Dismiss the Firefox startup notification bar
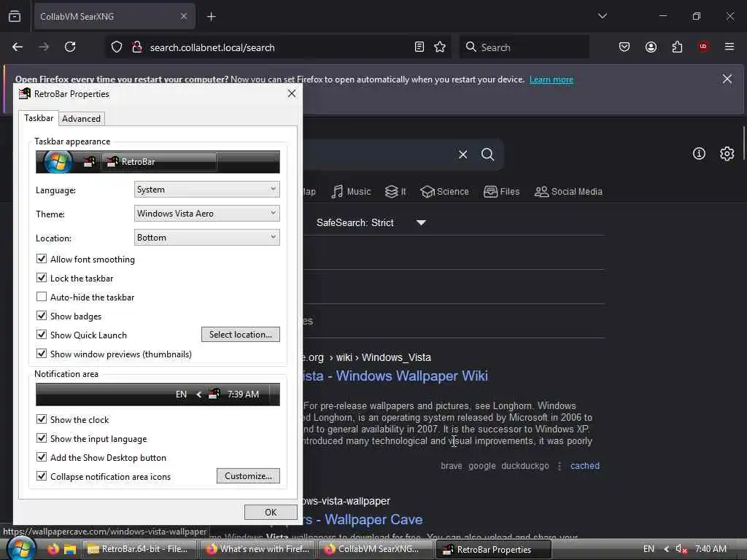The width and height of the screenshot is (747, 560). coord(727,79)
